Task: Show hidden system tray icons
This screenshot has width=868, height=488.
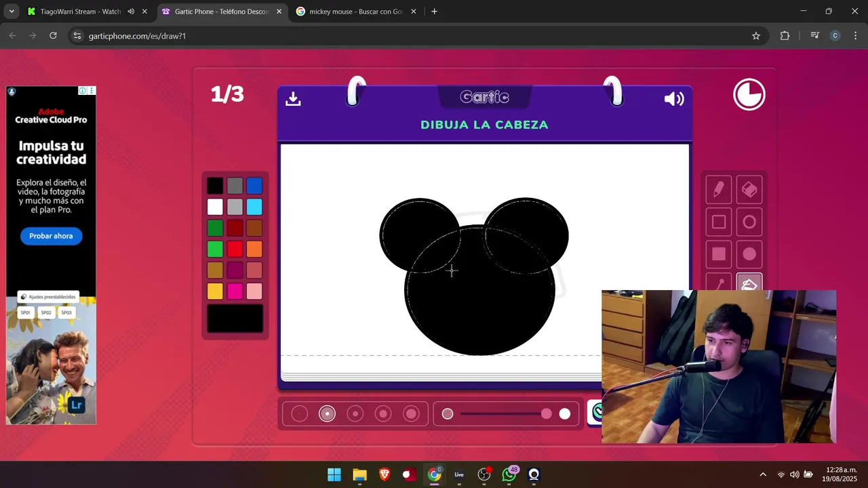Action: coord(763,474)
